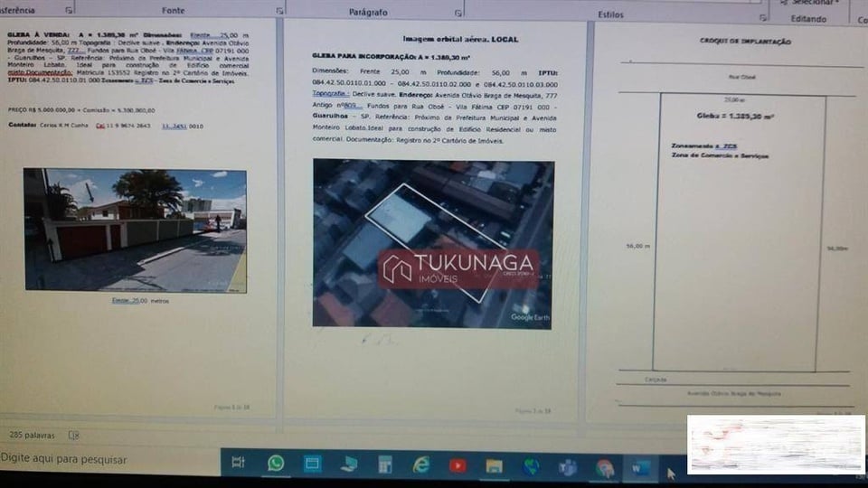Open File Explorer from the taskbar
The width and height of the screenshot is (868, 488).
coord(494,466)
